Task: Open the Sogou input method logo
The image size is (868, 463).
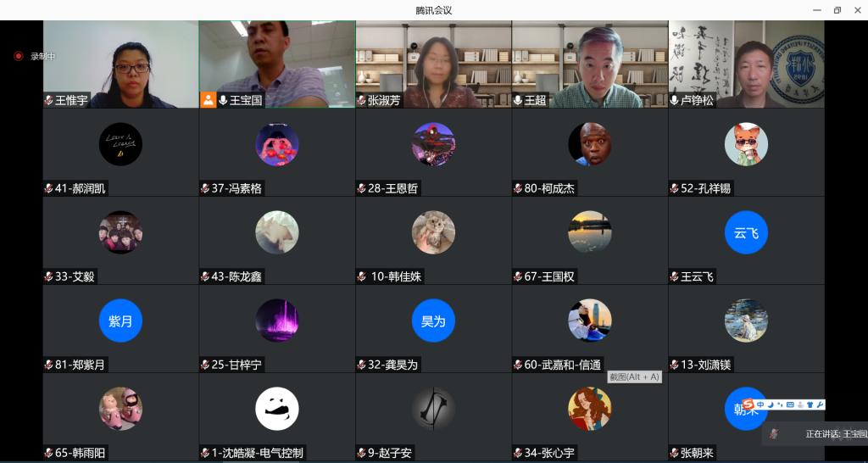Action: pyautogui.click(x=748, y=404)
